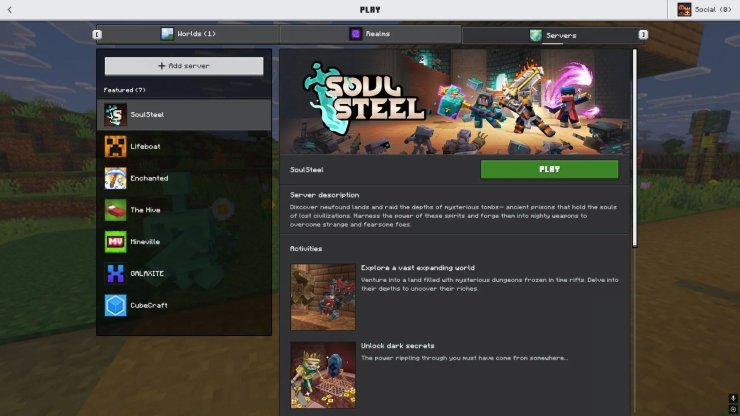Open the Unlock dark secrets thumbnail
The image size is (740, 416).
[x=323, y=375]
